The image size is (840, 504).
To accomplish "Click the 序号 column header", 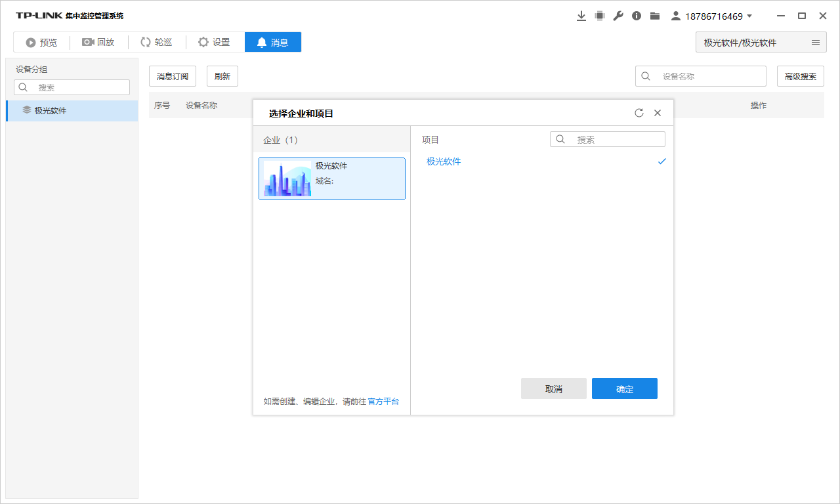I will tap(162, 105).
